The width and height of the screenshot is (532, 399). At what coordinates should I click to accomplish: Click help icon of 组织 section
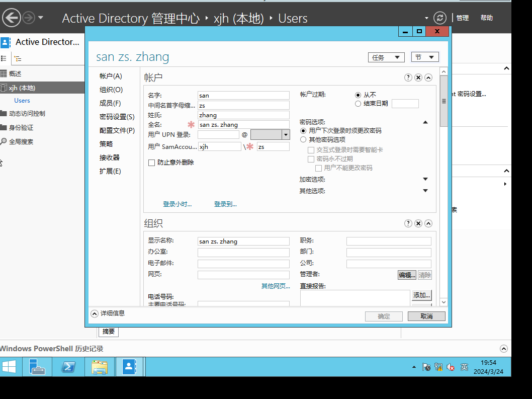tap(408, 223)
